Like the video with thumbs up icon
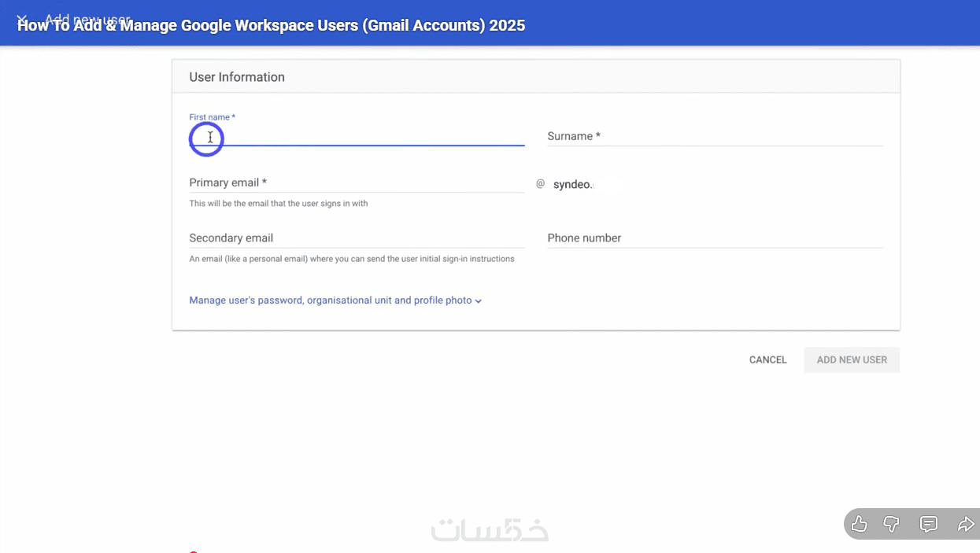 860,524
